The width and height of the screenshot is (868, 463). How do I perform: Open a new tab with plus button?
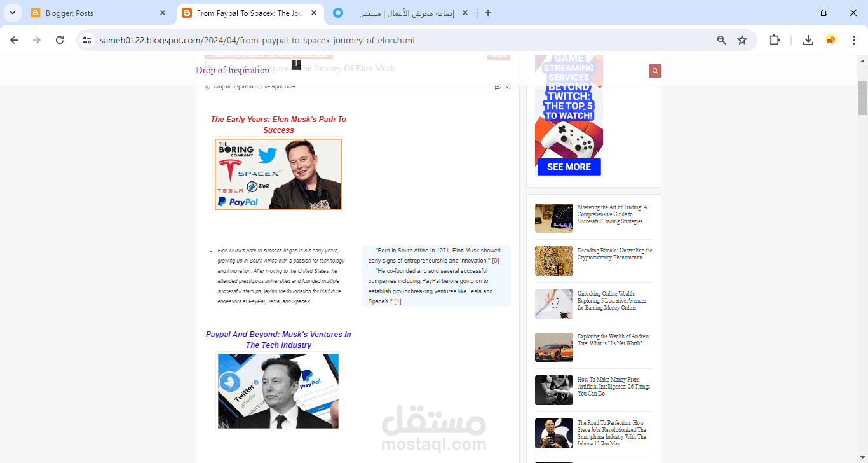(488, 13)
